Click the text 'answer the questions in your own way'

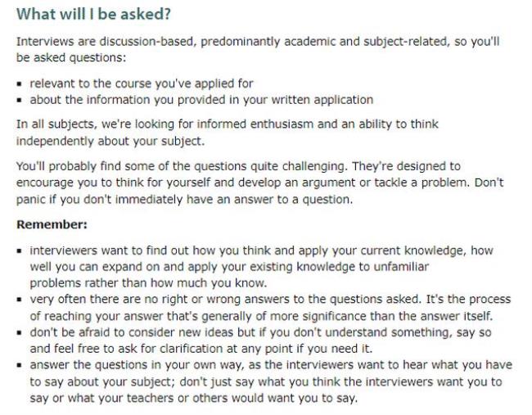137,365
